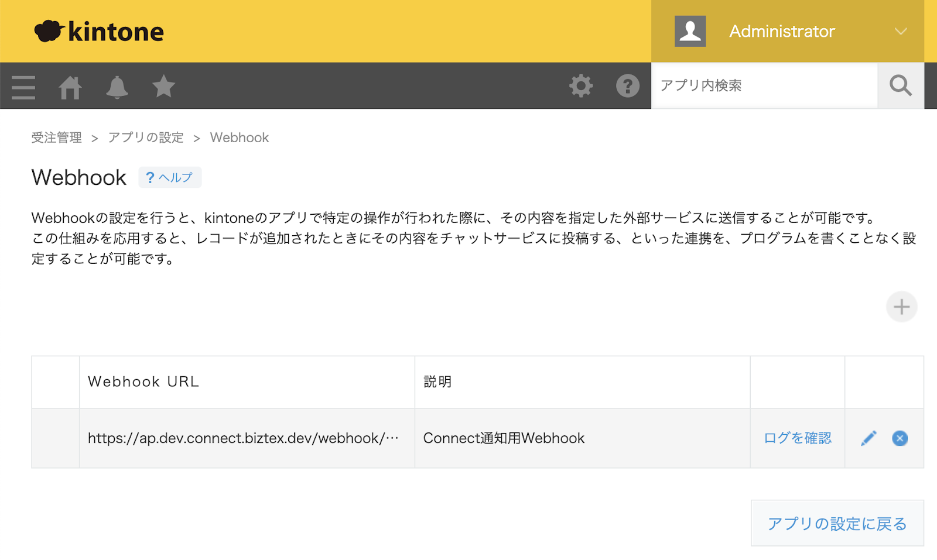Click the Webhook breadcrumb text
The width and height of the screenshot is (937, 560).
pos(240,138)
